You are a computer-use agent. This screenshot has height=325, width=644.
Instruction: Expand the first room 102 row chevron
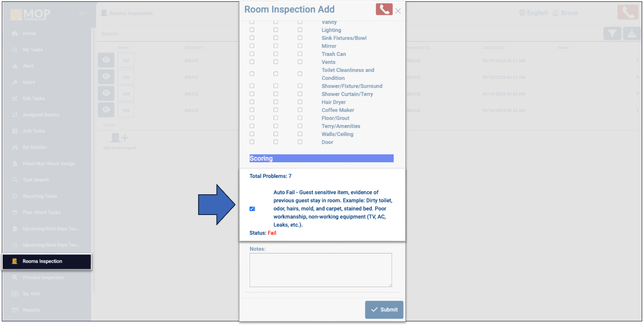[x=637, y=60]
